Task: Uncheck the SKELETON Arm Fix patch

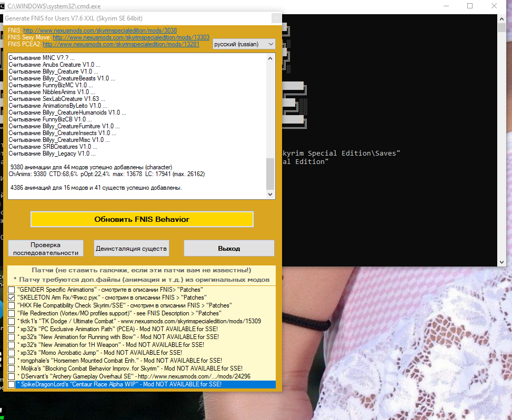Action: point(12,298)
